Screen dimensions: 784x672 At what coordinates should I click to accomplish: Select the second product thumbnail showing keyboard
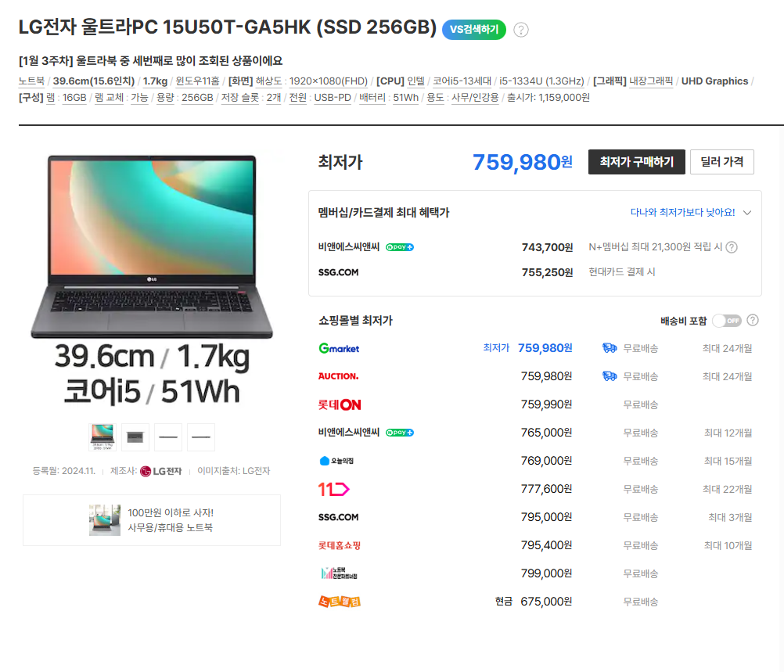point(135,437)
